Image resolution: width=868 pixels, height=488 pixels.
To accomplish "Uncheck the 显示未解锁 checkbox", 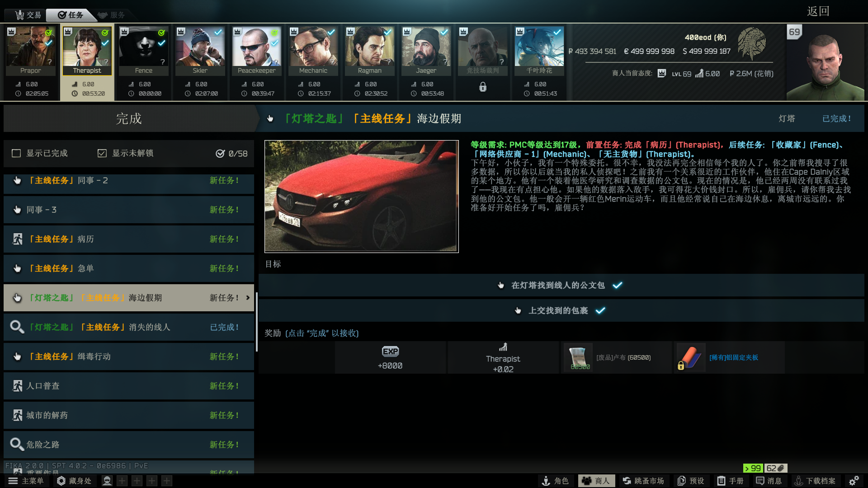I will (x=102, y=153).
